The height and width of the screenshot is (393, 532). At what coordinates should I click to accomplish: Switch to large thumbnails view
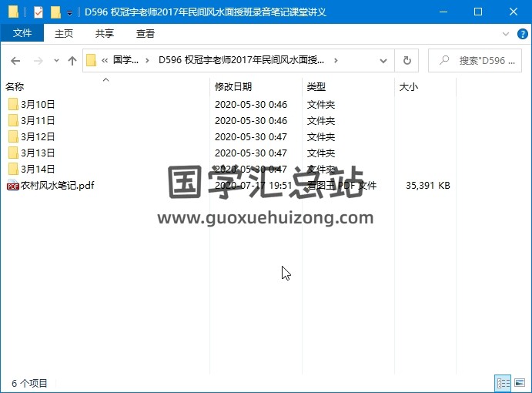coord(519,383)
